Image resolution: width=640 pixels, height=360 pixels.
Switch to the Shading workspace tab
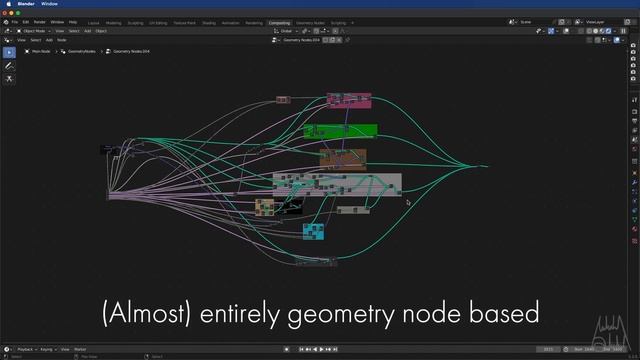(209, 23)
